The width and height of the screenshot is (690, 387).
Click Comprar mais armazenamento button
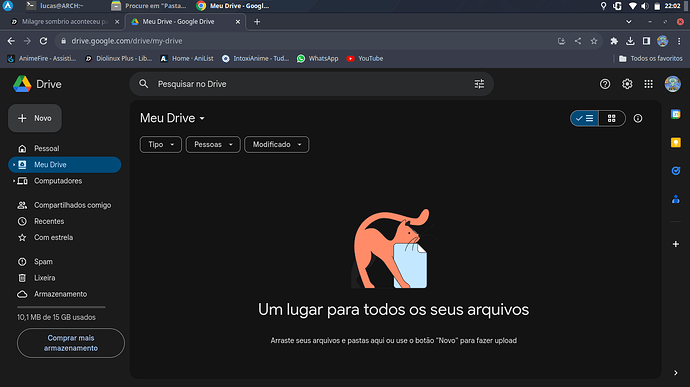point(70,343)
